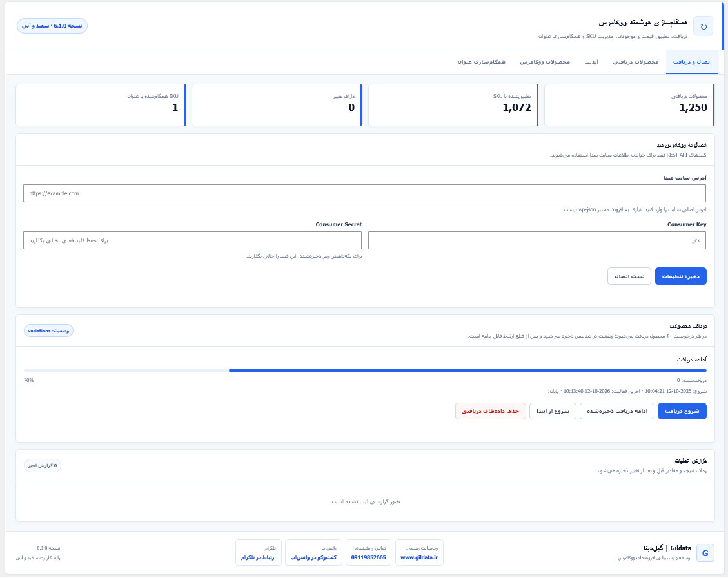Viewport: 728px width, 578px height.
Task: Click the "وضعیت: variations" status badge
Action: tap(48, 331)
